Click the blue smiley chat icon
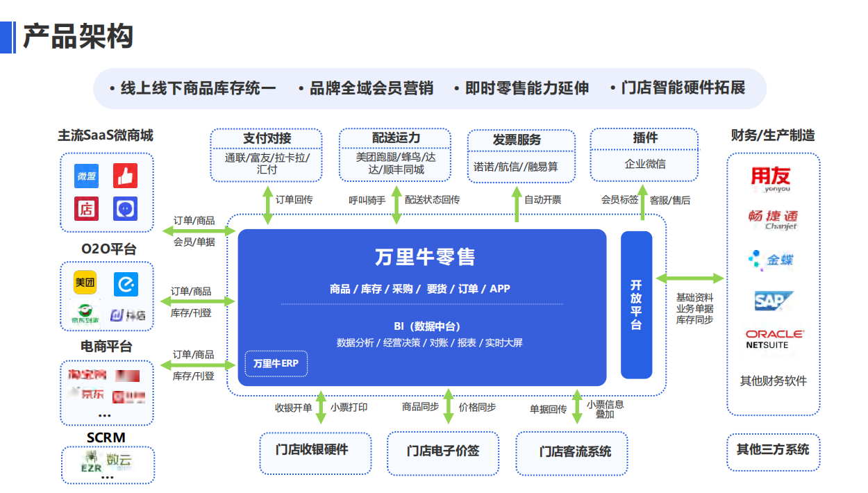The height and width of the screenshot is (493, 868). coord(126,209)
